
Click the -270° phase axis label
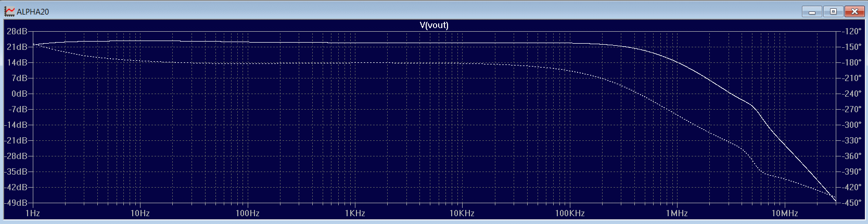tap(852, 109)
